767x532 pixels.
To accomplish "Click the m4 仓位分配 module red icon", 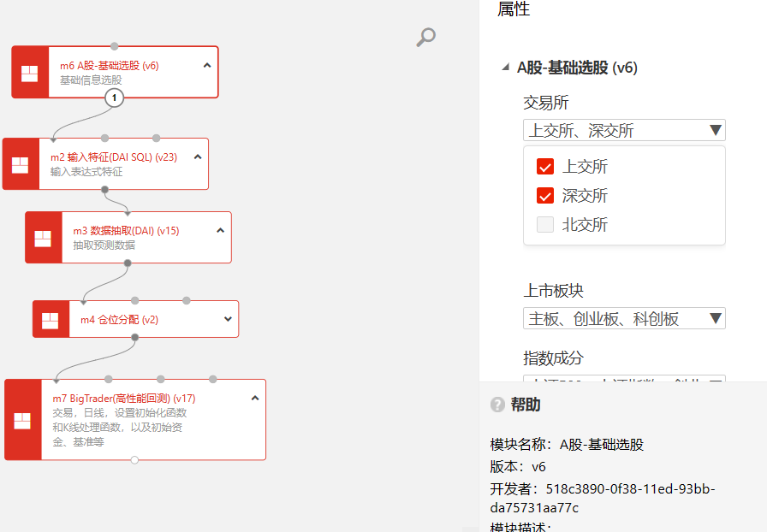I will (x=51, y=319).
